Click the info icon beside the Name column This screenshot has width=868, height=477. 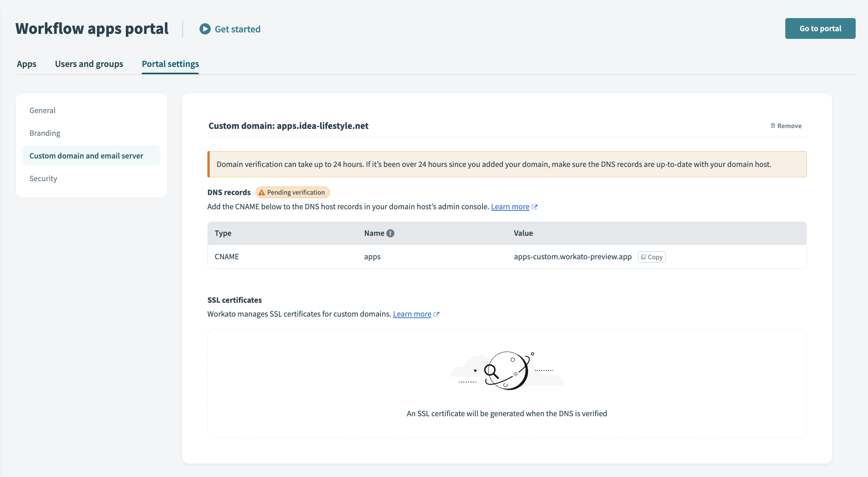[x=390, y=233]
